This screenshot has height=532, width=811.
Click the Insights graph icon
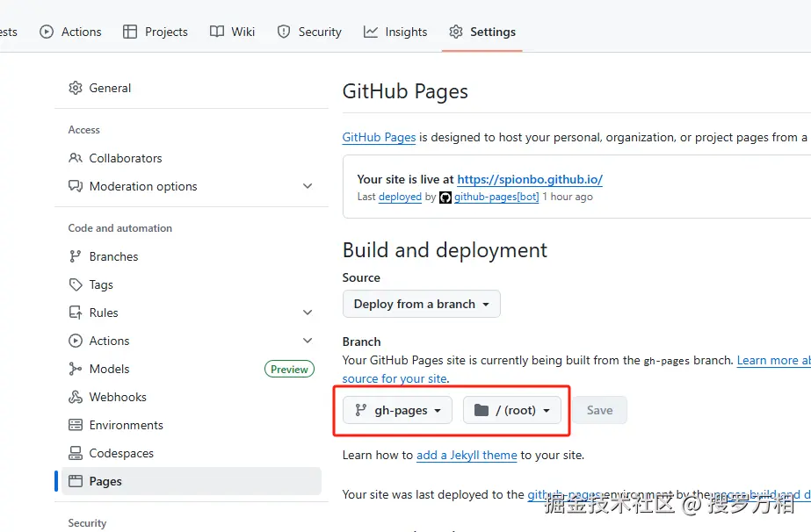point(370,32)
